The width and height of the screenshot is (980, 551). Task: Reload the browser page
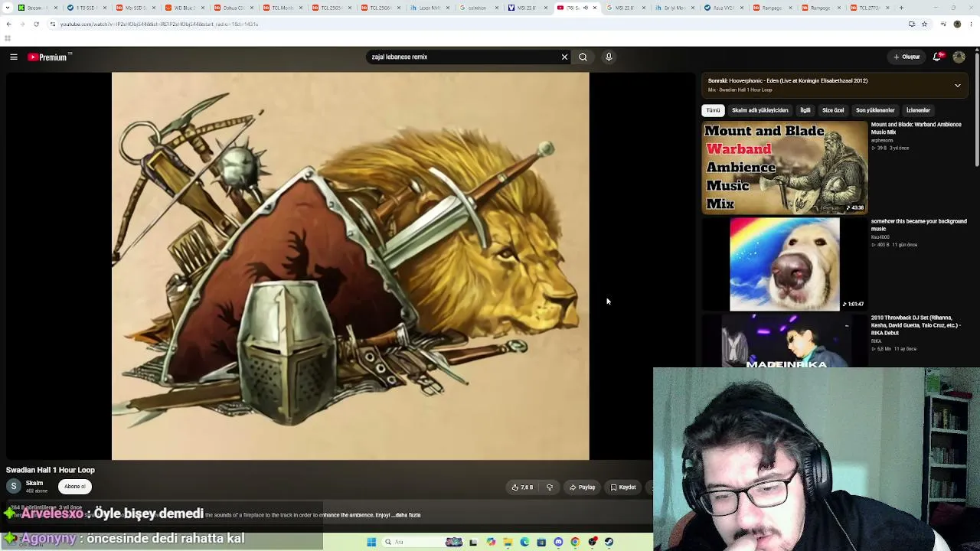click(x=36, y=24)
